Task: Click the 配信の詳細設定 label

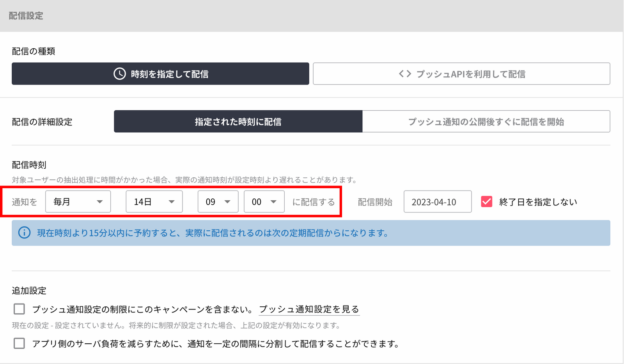Action: [x=42, y=122]
